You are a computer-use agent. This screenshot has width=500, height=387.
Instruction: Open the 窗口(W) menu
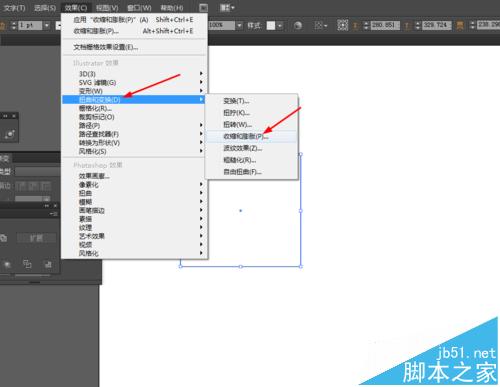(x=139, y=8)
